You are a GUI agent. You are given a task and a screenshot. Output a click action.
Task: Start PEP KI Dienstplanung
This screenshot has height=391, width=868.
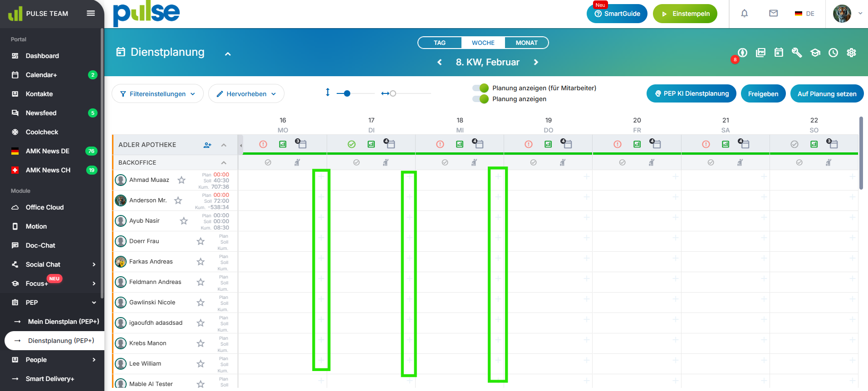pyautogui.click(x=691, y=93)
